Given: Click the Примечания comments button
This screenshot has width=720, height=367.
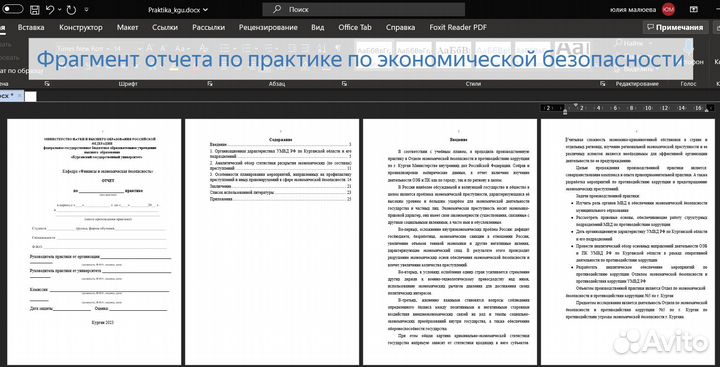Looking at the screenshot, I should click(675, 28).
